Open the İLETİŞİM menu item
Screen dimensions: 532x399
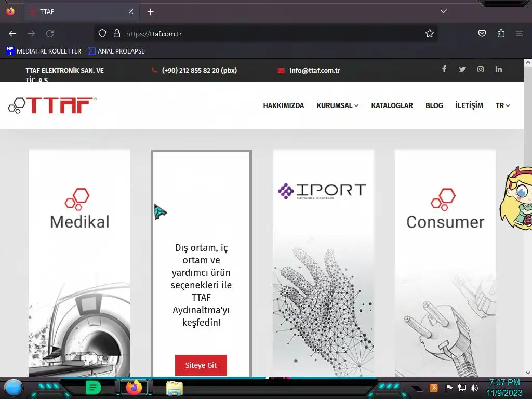[469, 105]
